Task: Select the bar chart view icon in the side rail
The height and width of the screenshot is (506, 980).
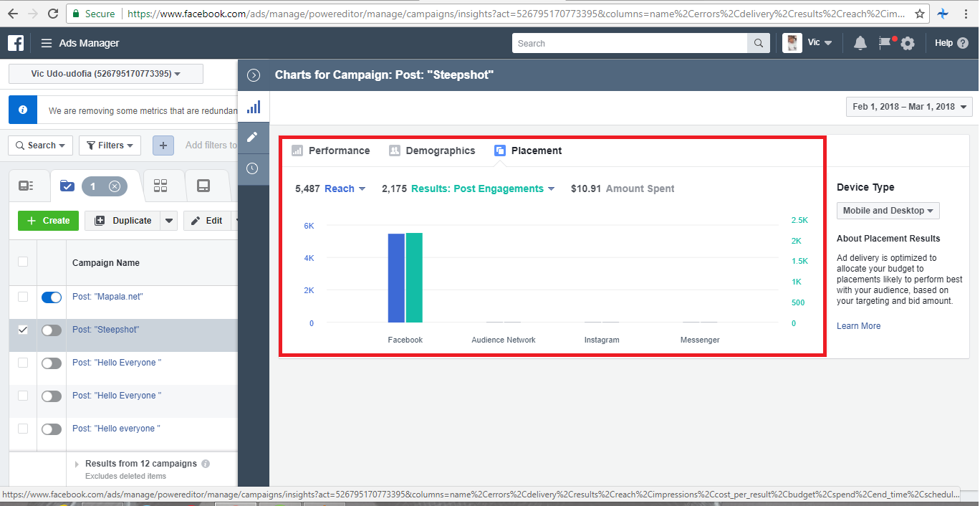Action: click(253, 108)
